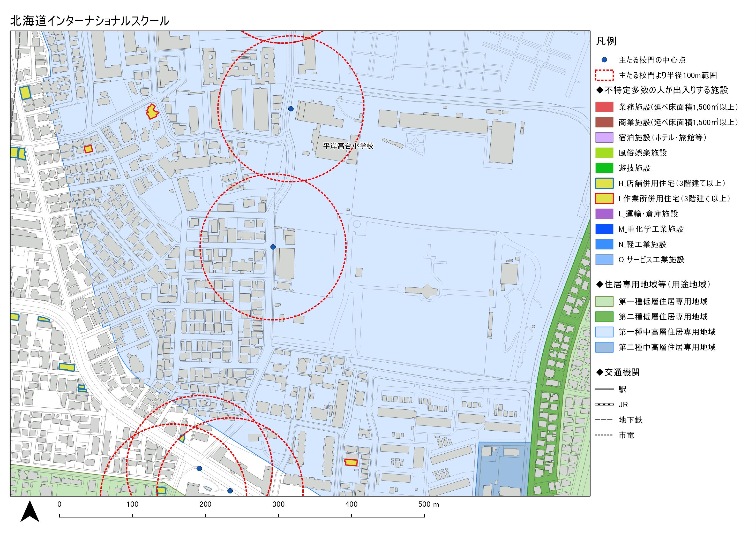Click the 地下鉄 dashed line legend symbol
This screenshot has height=534, width=756.
pos(604,420)
